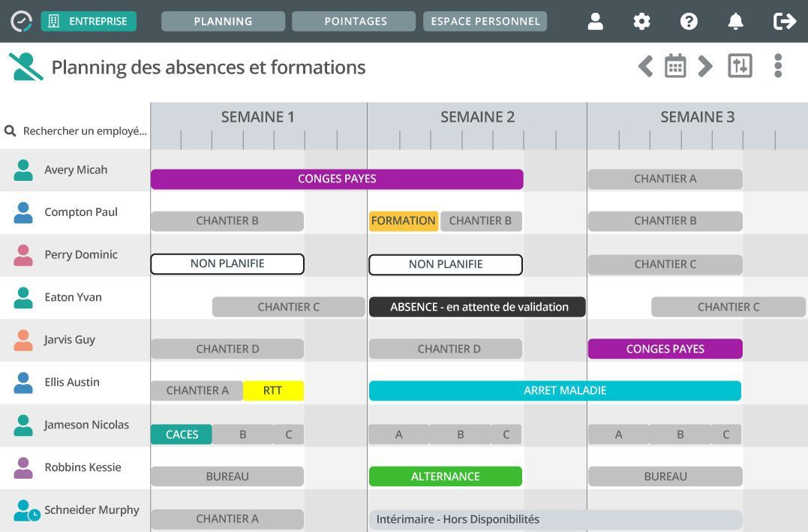Screen dimensions: 808x532
Task: Open Avery Micah's Chantier A block
Action: [665, 179]
